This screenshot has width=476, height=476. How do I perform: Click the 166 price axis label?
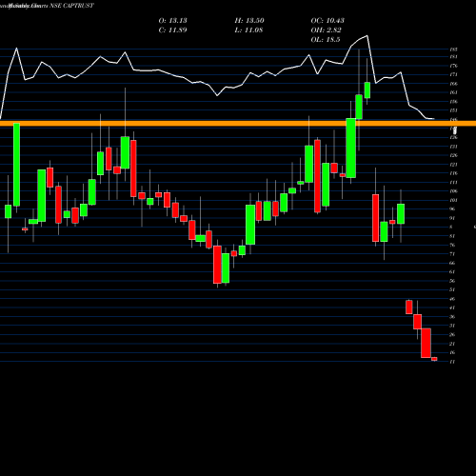pyautogui.click(x=453, y=84)
